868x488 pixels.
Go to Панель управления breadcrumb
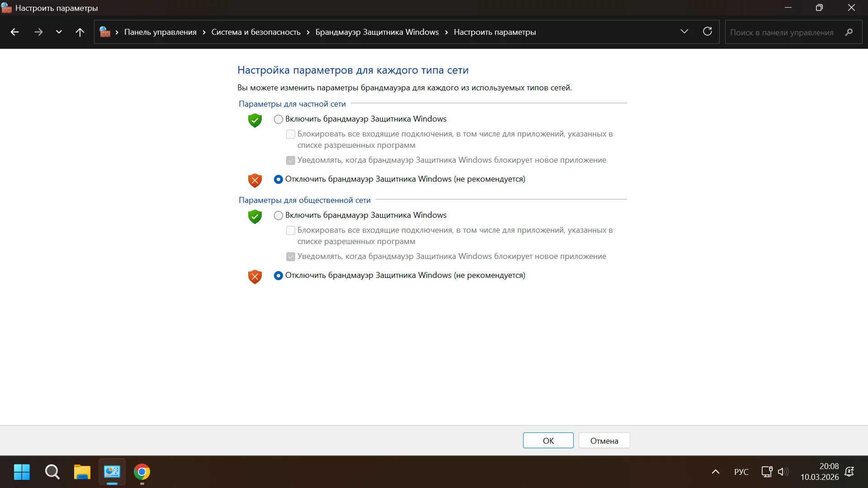coord(160,32)
